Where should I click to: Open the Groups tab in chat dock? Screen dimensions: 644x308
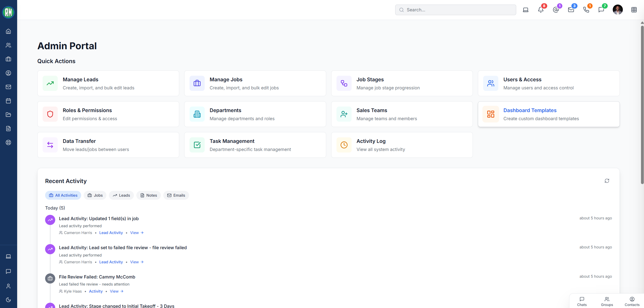pos(607,301)
